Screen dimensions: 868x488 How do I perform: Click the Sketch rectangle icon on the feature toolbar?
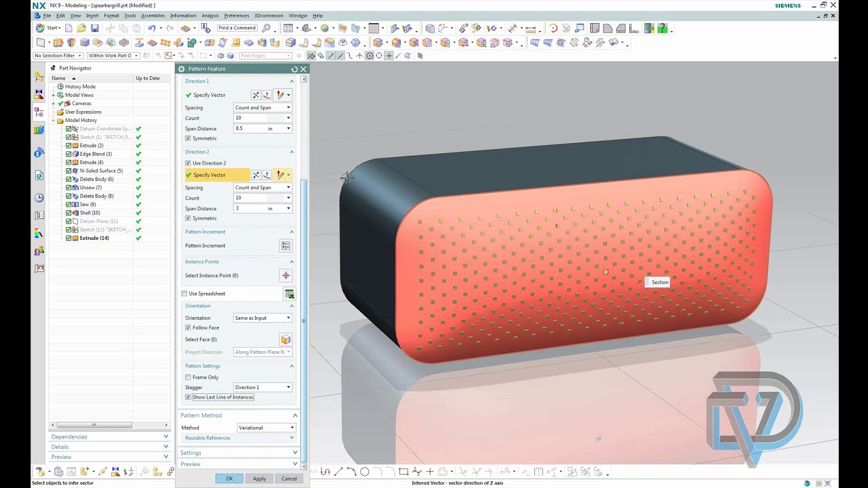pyautogui.click(x=40, y=43)
